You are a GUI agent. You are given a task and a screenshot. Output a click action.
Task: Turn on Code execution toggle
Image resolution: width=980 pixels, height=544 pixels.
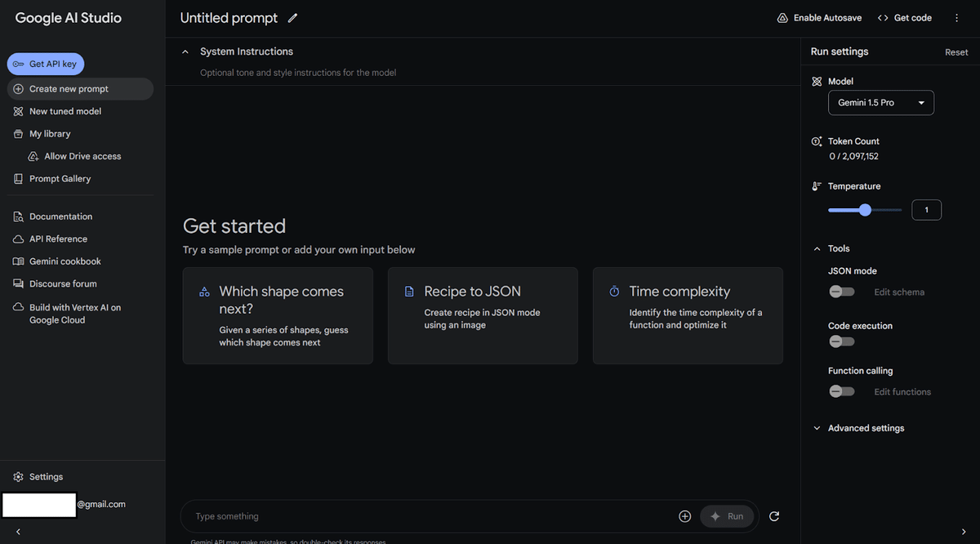[x=841, y=341]
